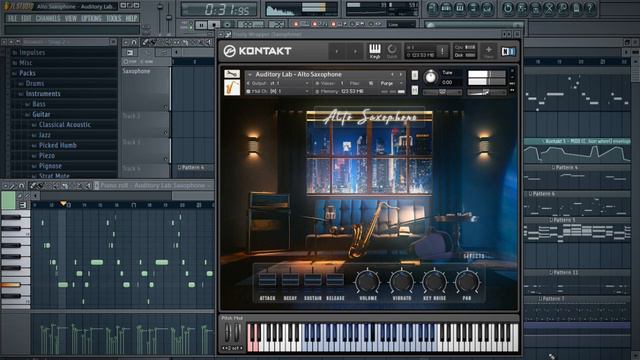Click speaker playback icon in playlist toolbar
The width and height of the screenshot is (640, 360).
coord(208,42)
